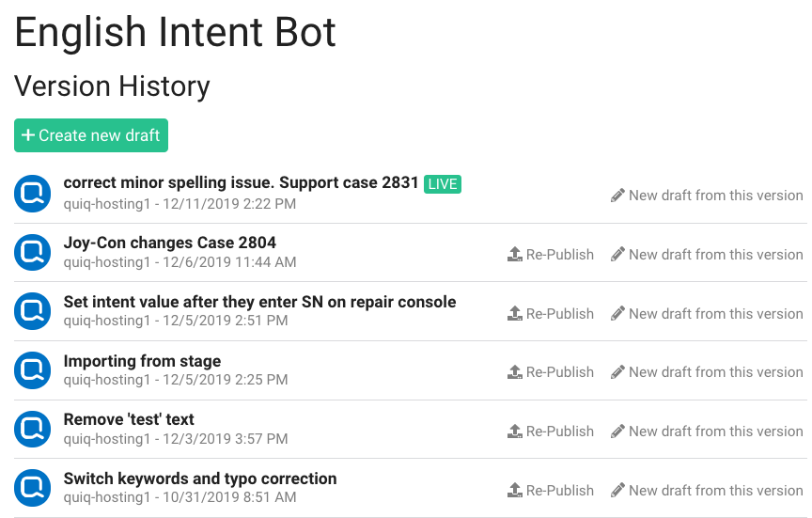Click avatar icon beside Remove 'test' text
This screenshot has width=812, height=518.
pyautogui.click(x=33, y=429)
